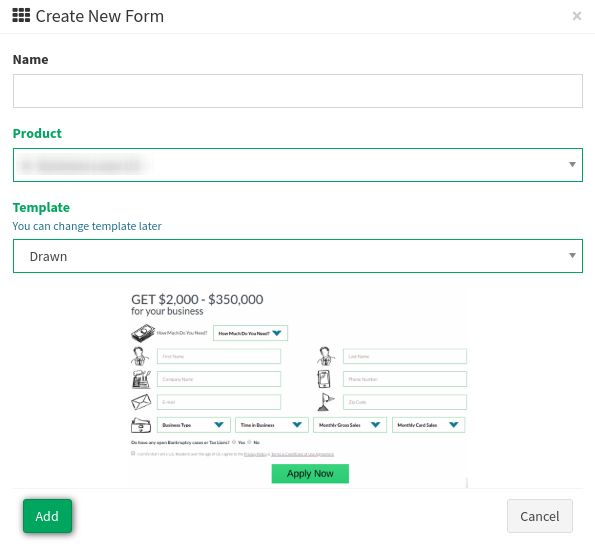
Task: Click the golf flag zip code icon
Action: point(326,402)
